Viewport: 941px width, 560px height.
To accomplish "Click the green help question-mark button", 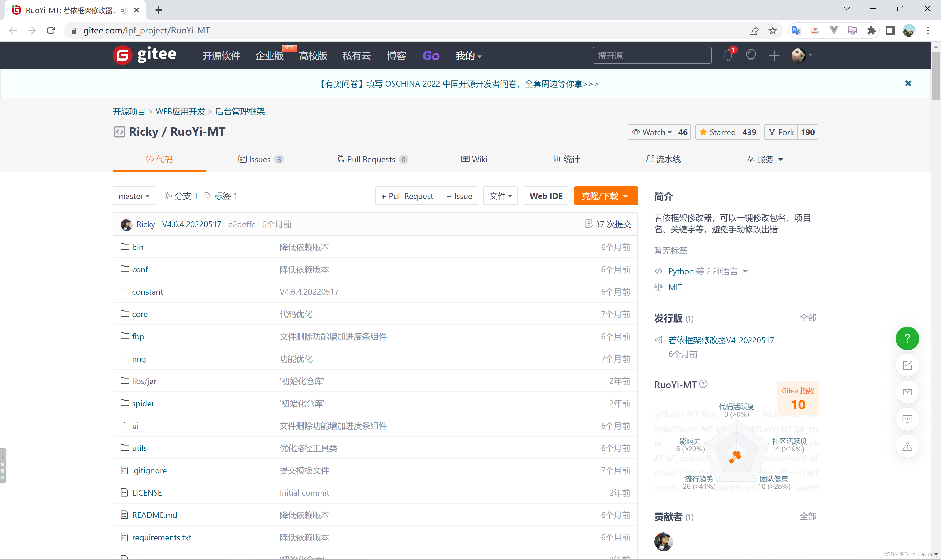I will coord(907,338).
